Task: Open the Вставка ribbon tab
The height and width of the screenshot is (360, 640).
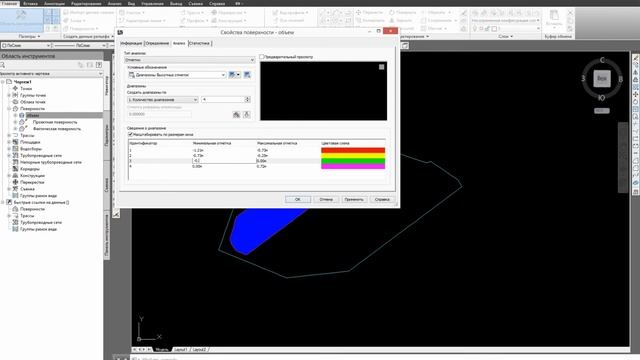Action: coord(30,3)
